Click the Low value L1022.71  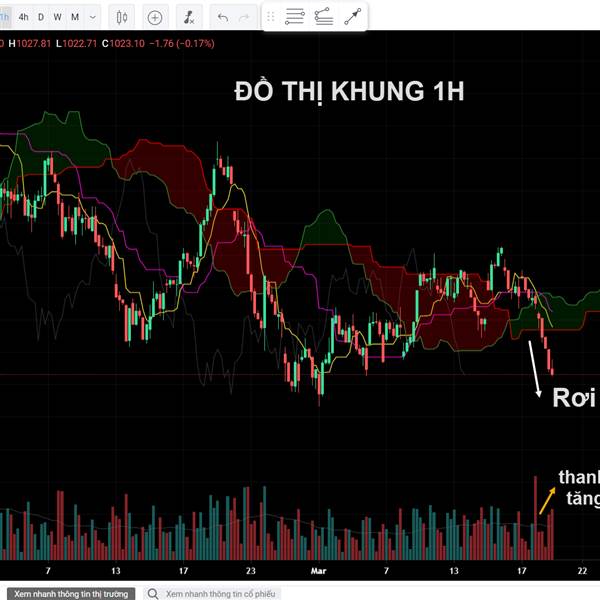(76, 44)
